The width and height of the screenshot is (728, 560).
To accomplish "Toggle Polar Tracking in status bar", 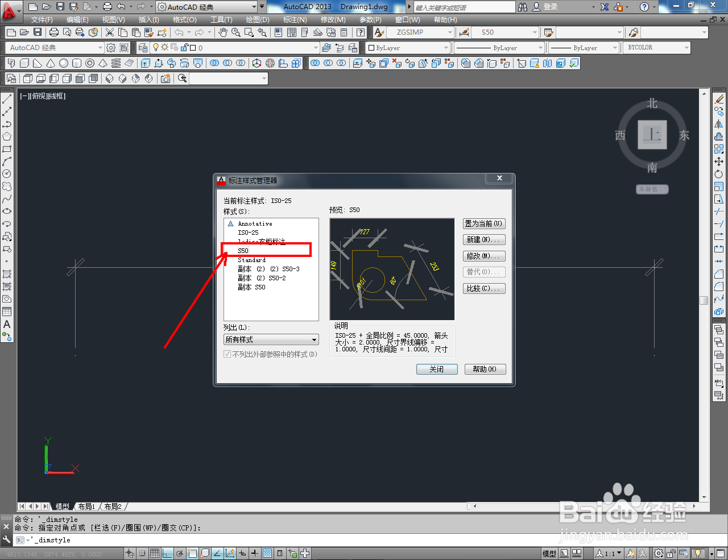I will click(180, 553).
